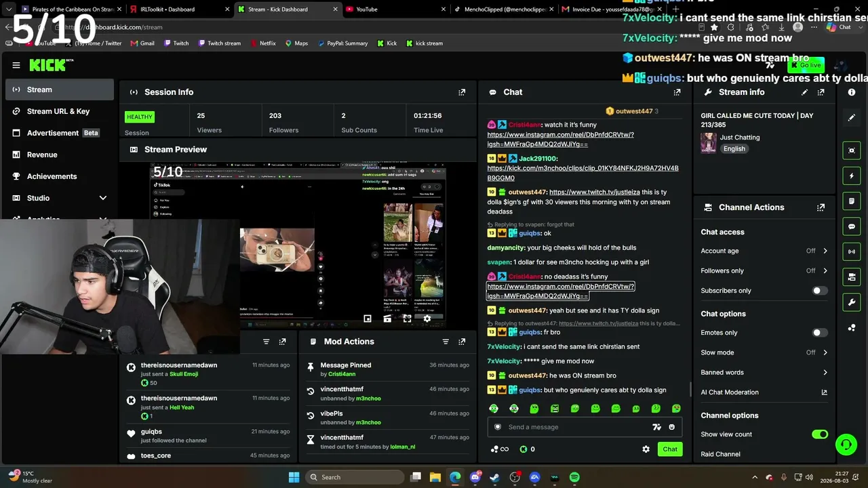Open Stream URL & Key page
Viewport: 868px width, 488px height.
point(60,111)
